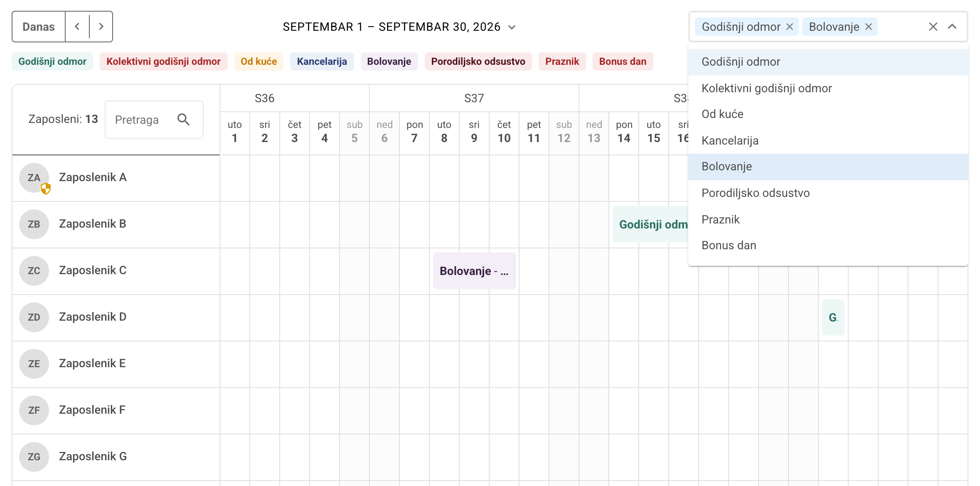Collapse the filter dropdown chevron

coord(952,27)
